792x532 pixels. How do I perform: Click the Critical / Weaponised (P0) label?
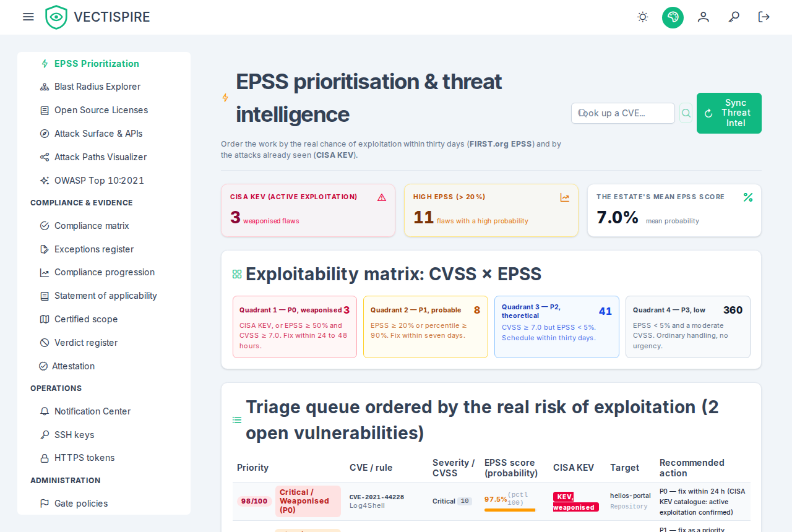pos(308,501)
